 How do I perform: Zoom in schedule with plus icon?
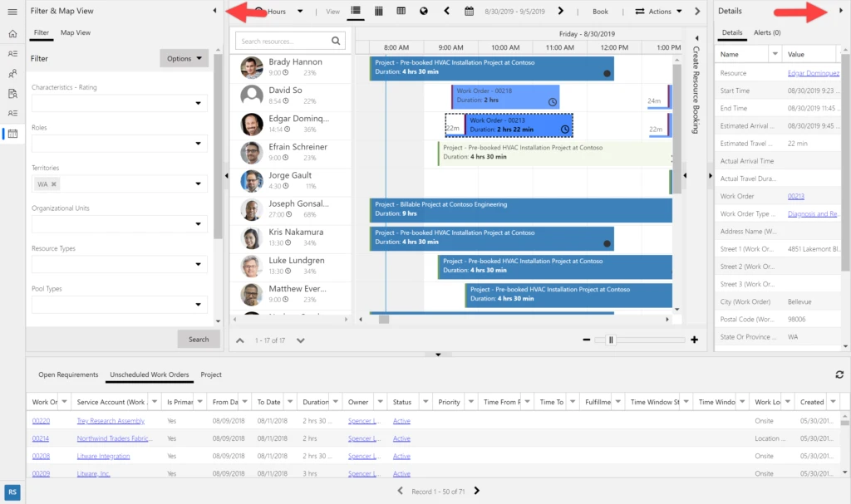tap(694, 340)
